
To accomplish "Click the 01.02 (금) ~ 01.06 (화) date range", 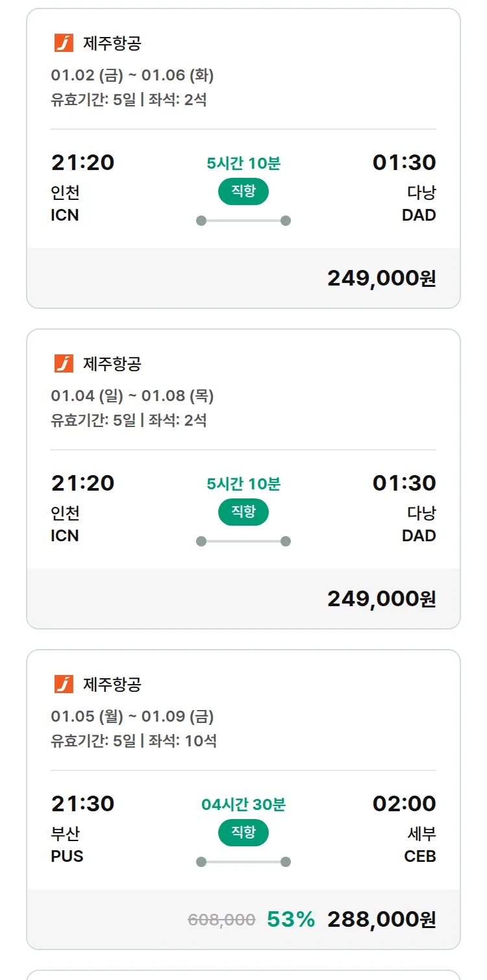I will point(132,75).
